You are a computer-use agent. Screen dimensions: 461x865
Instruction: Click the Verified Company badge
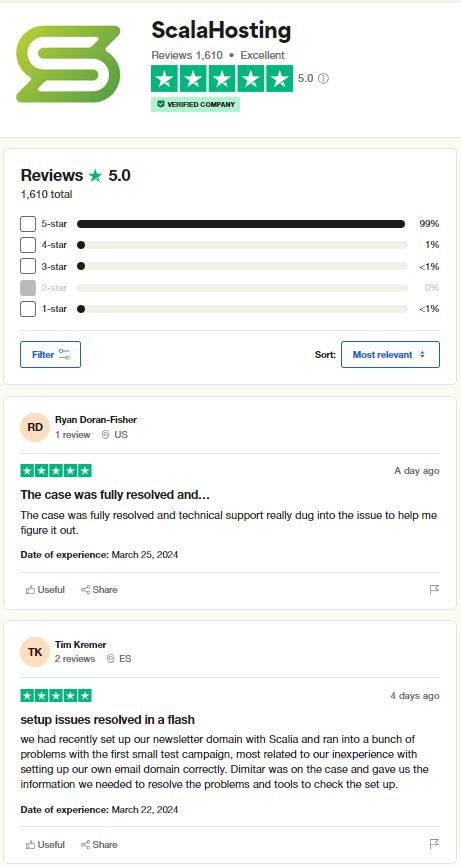click(x=196, y=104)
